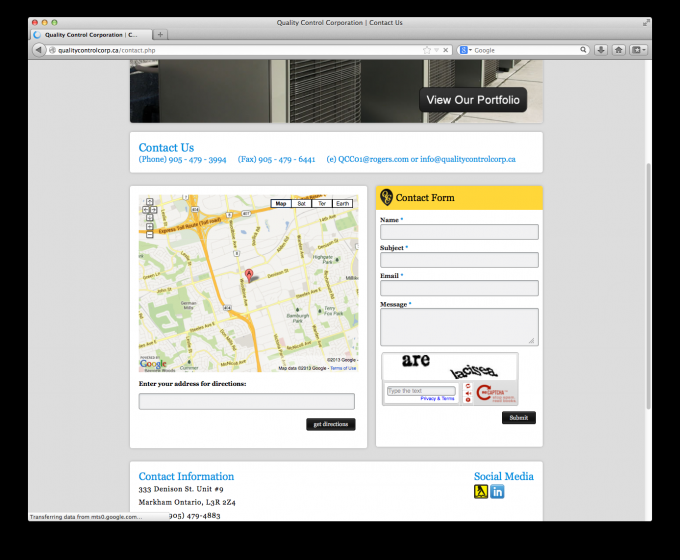Play the reCAPTCHA audio challenge
Viewport: 680px width, 560px height.
(x=466, y=391)
